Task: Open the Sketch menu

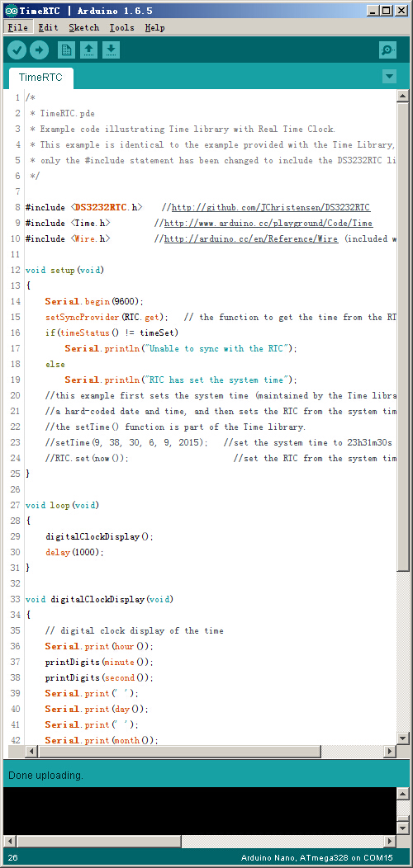Action: click(x=84, y=27)
